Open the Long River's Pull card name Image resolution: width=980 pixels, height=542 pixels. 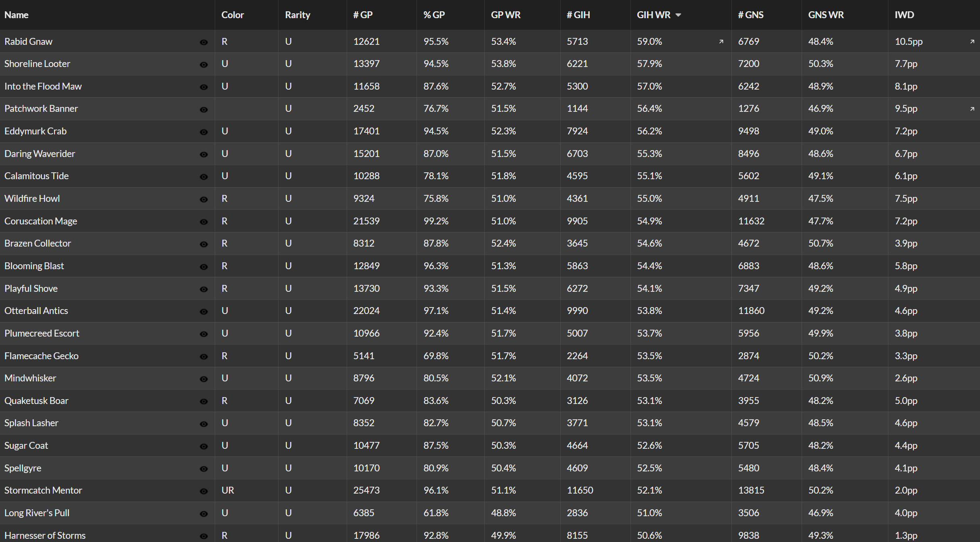37,513
